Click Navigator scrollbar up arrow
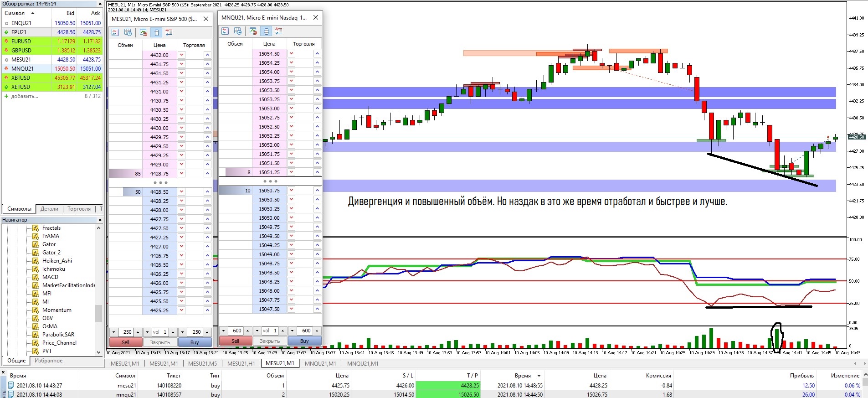This screenshot has width=868, height=398. pos(98,228)
